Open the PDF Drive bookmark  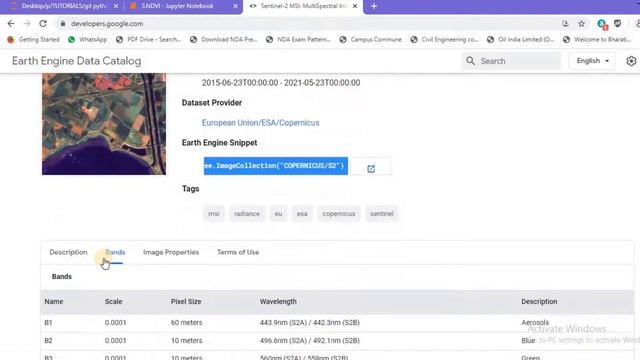tap(148, 40)
